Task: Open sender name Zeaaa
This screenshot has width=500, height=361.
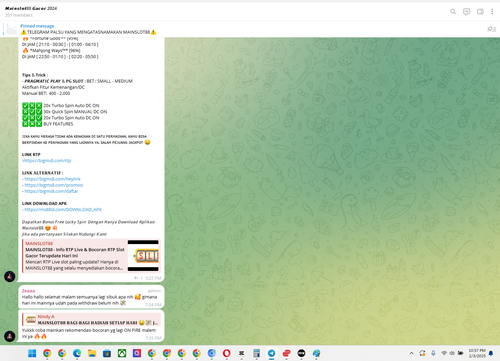Action: (x=28, y=291)
